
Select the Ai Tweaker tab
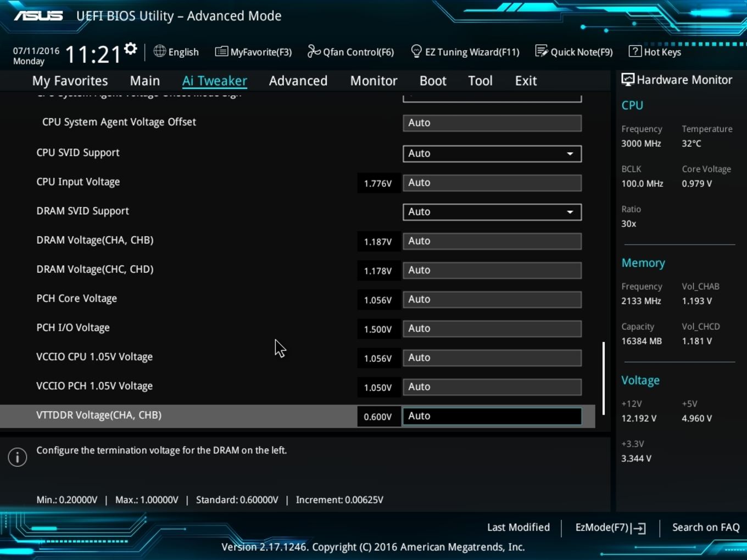(215, 81)
